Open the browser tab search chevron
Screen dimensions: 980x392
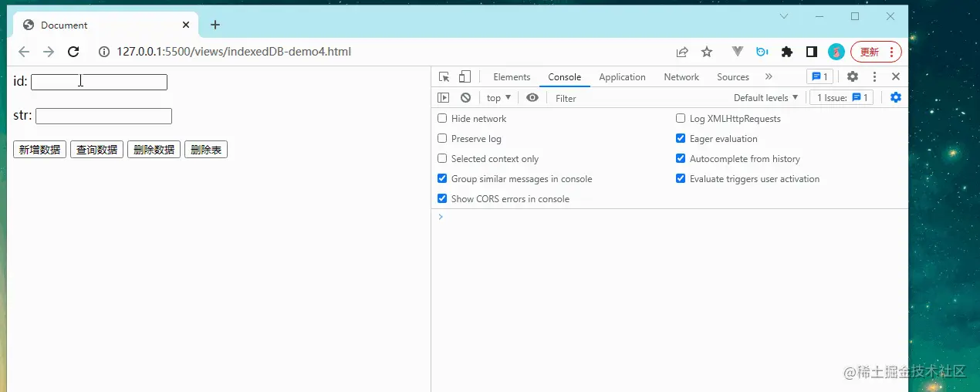click(784, 16)
